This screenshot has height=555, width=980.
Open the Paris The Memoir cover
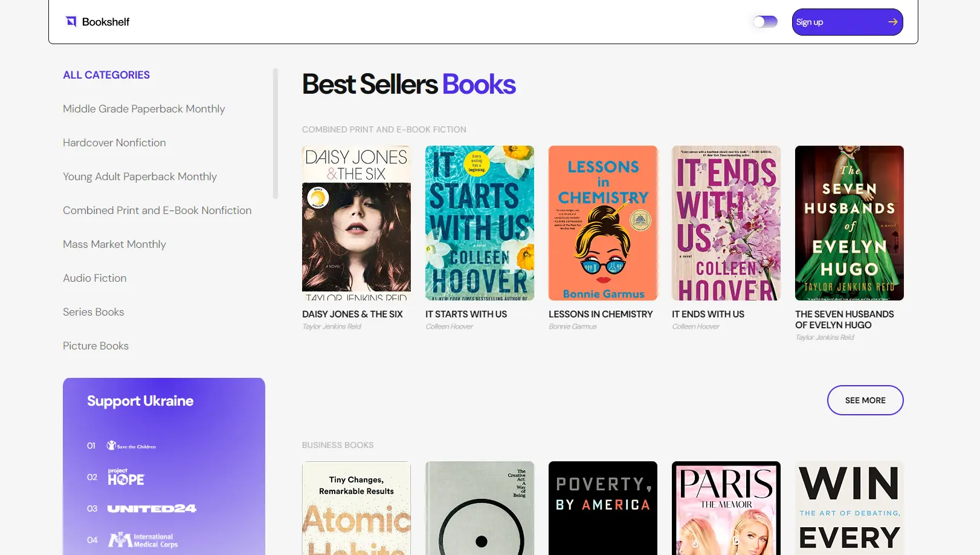tap(726, 508)
